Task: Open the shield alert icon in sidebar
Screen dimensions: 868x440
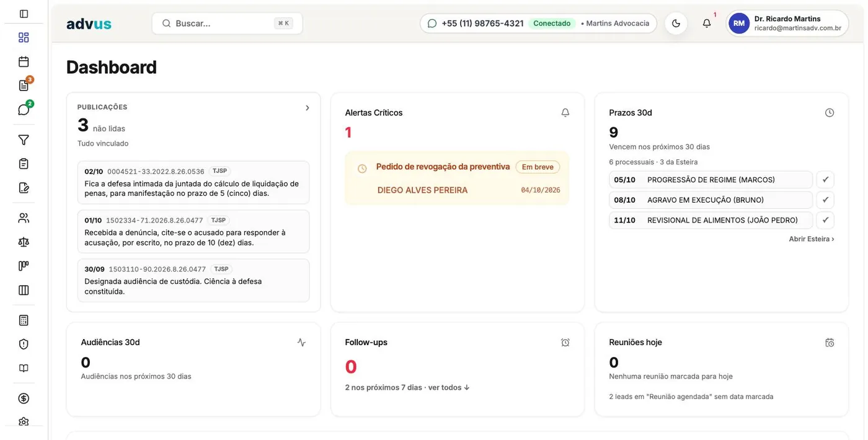Action: tap(24, 344)
